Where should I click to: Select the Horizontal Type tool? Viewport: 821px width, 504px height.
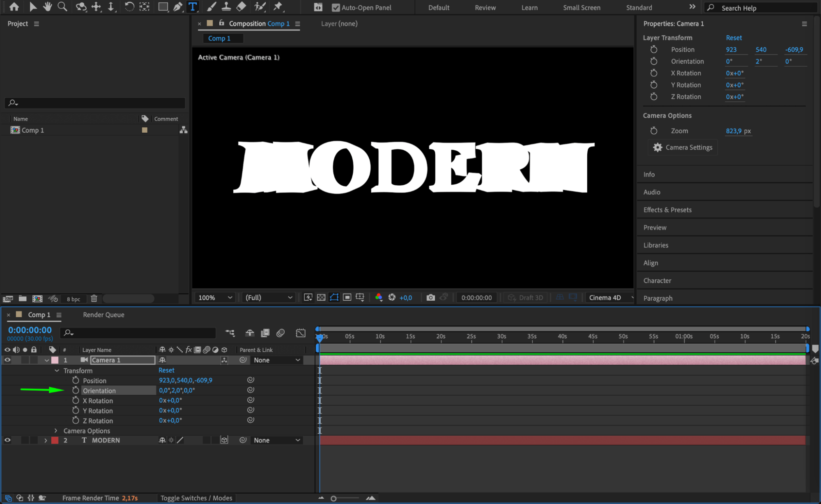click(193, 7)
